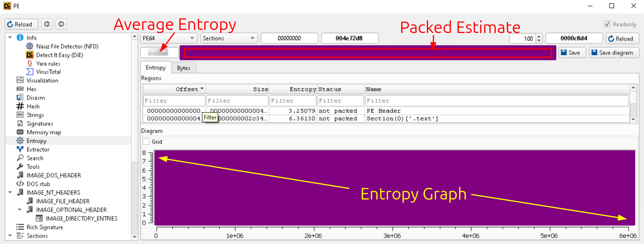Enable the Grid checkbox
Image resolution: width=644 pixels, height=244 pixels.
click(146, 142)
